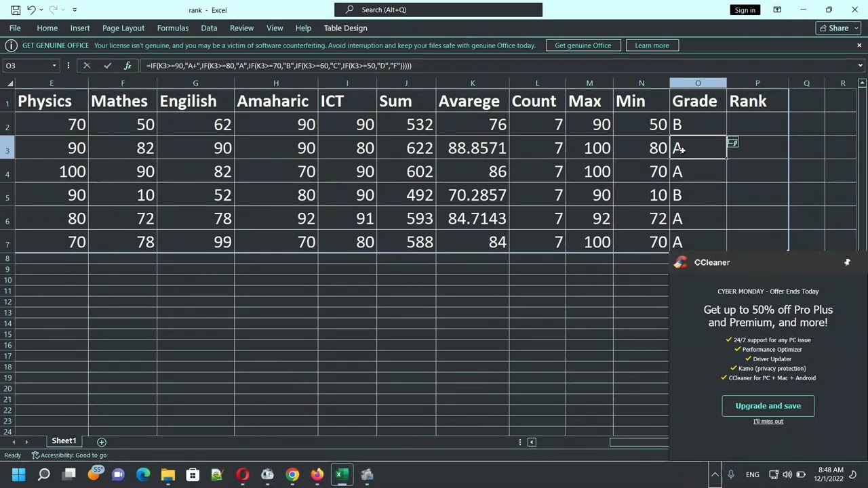Show hidden system tray icons
The image size is (868, 488).
(715, 474)
